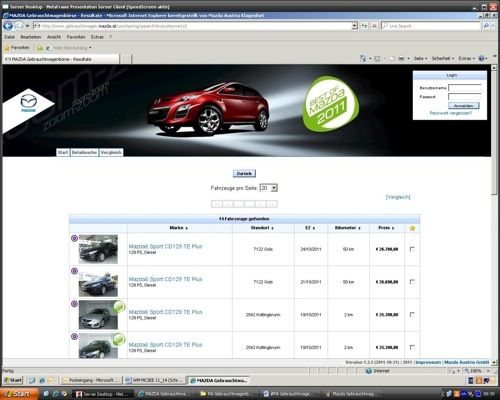Open the Bearbeiten menu
The width and height of the screenshot is (500, 400).
[x=31, y=37]
